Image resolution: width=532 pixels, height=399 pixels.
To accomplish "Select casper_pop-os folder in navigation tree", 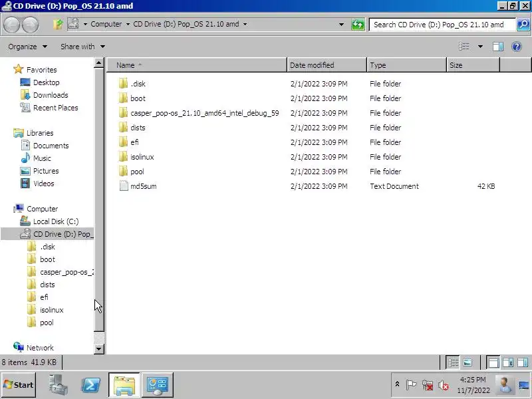I will 67,272.
